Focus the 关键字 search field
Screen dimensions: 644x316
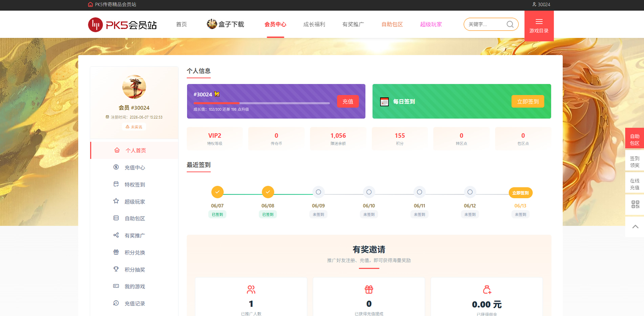tap(486, 24)
